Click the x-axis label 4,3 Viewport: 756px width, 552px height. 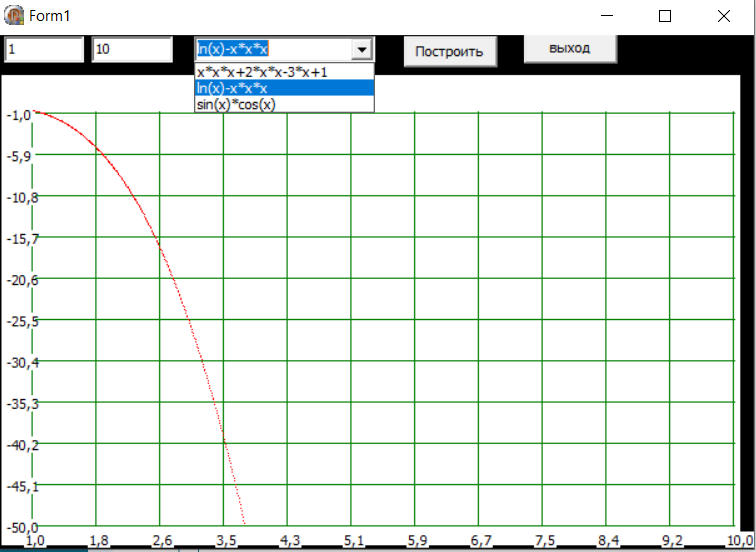pyautogui.click(x=290, y=540)
